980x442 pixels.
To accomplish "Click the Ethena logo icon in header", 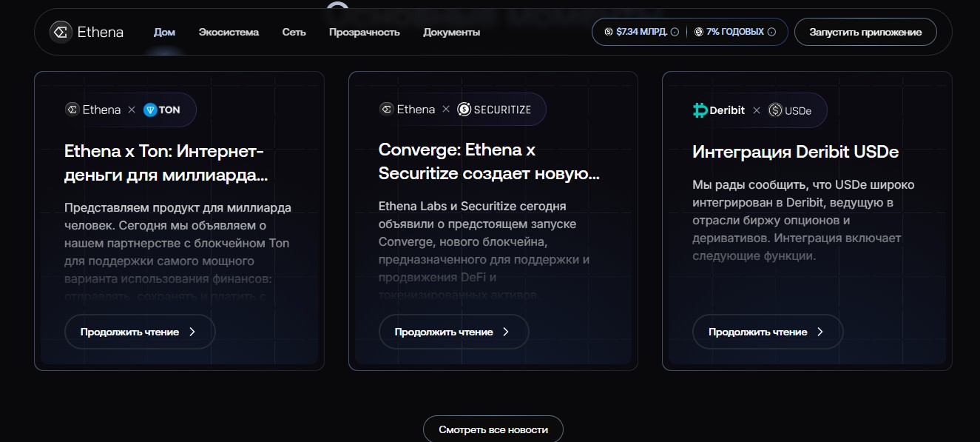I will click(x=61, y=32).
